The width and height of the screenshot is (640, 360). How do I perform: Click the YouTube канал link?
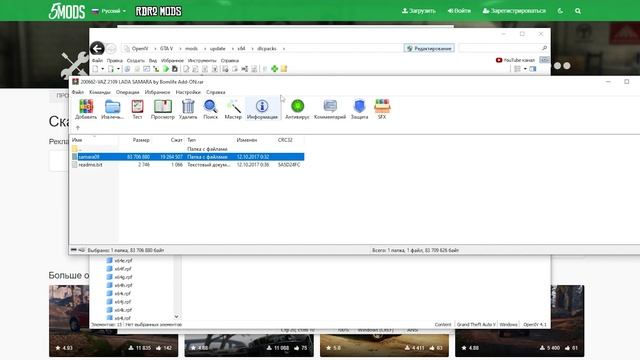[515, 60]
